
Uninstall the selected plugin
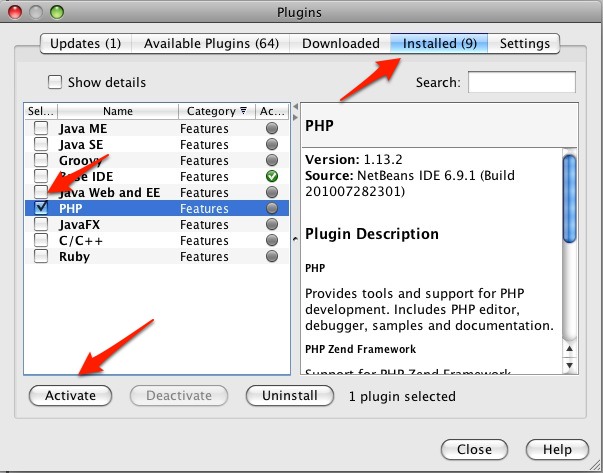[290, 395]
